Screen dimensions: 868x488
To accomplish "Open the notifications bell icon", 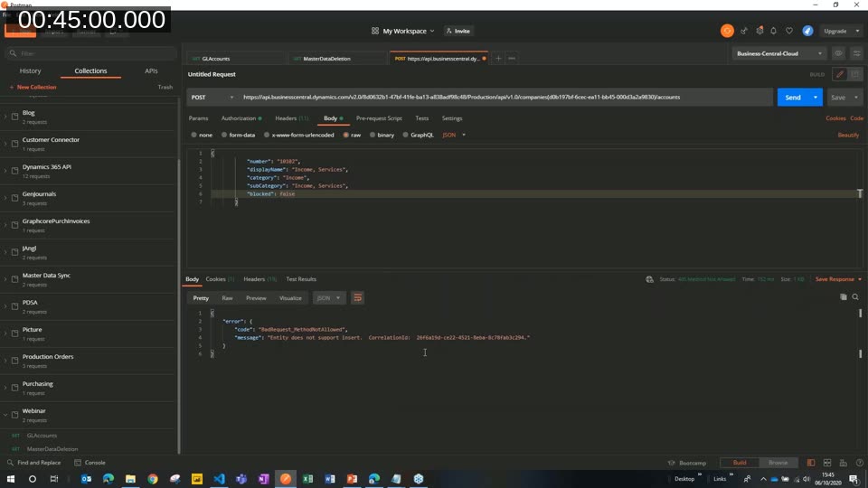I will click(773, 31).
